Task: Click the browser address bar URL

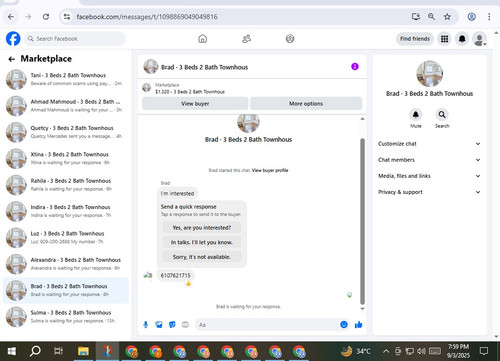Action: [147, 17]
